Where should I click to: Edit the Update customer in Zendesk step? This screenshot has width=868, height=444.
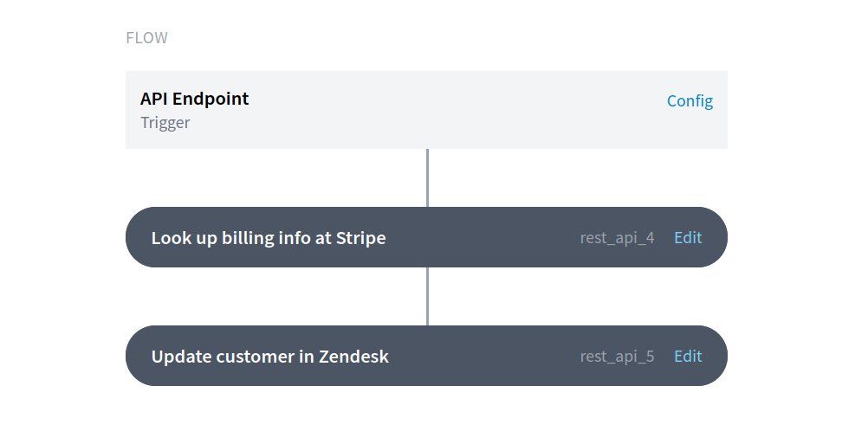tap(688, 357)
